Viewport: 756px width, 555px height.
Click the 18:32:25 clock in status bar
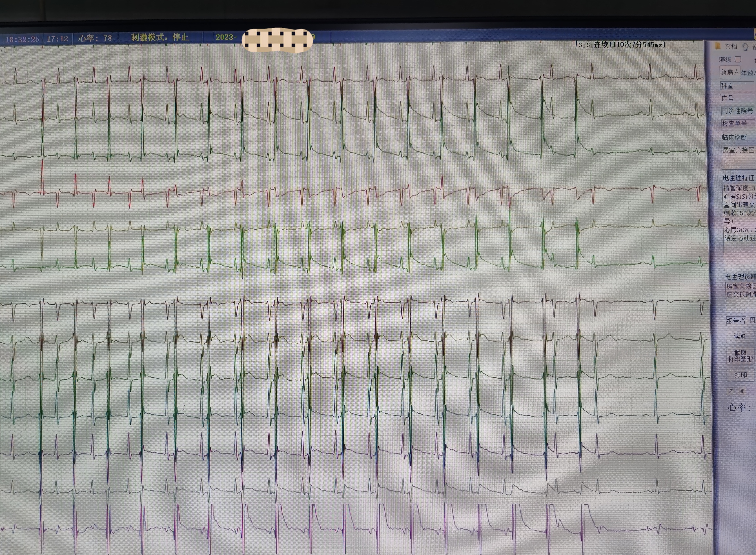pyautogui.click(x=22, y=40)
